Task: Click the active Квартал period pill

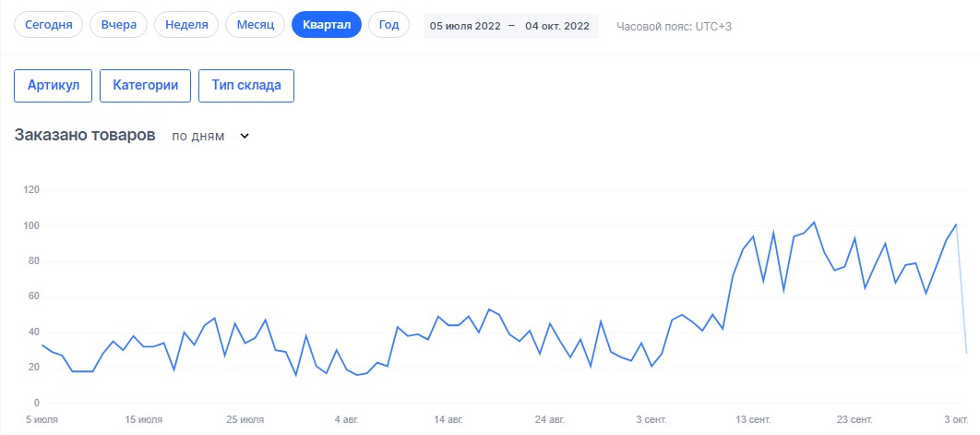Action: (x=326, y=25)
